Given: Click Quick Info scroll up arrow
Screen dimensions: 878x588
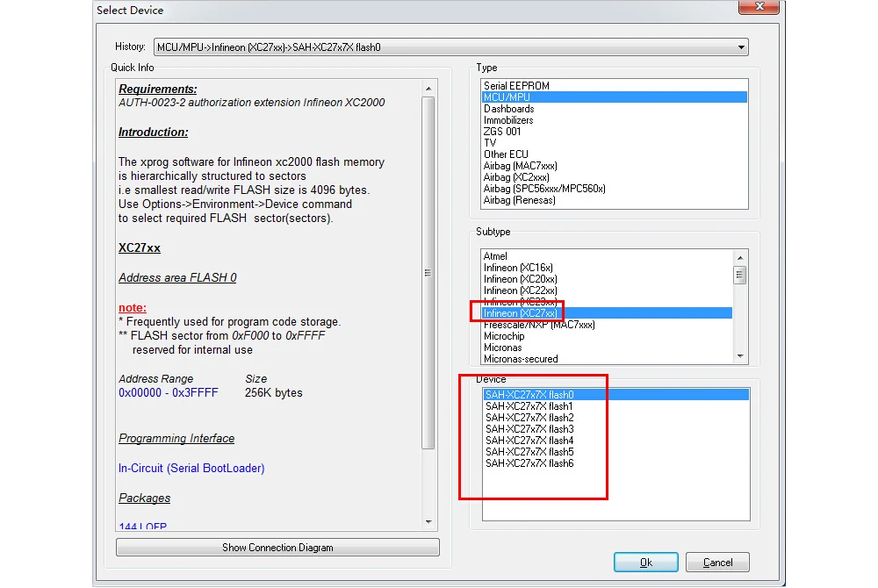Looking at the screenshot, I should tap(428, 89).
